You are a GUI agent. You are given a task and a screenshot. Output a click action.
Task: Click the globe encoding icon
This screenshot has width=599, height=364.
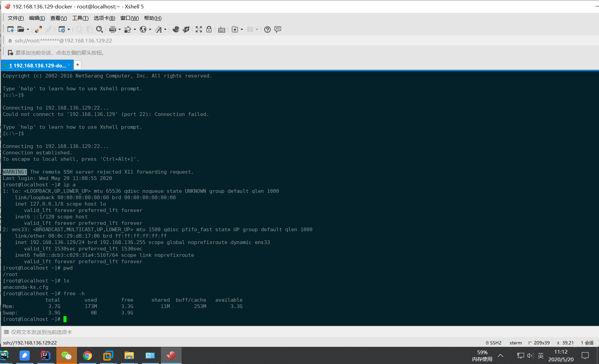tap(143, 29)
